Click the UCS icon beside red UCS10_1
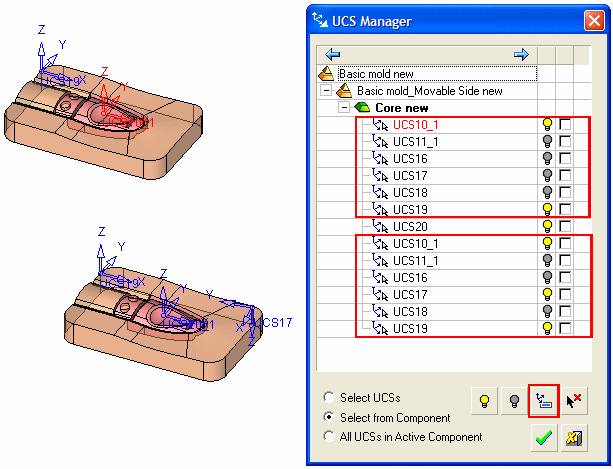The image size is (613, 469). (x=380, y=125)
